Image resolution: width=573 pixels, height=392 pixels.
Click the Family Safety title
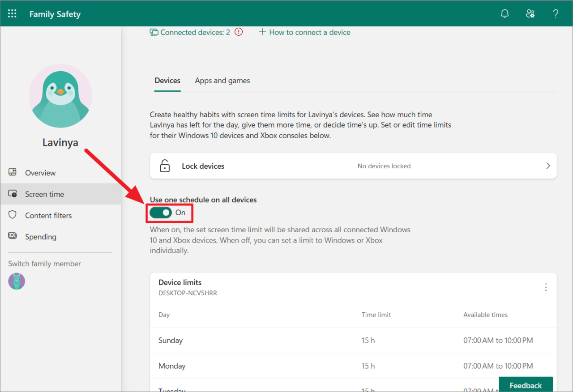point(55,14)
